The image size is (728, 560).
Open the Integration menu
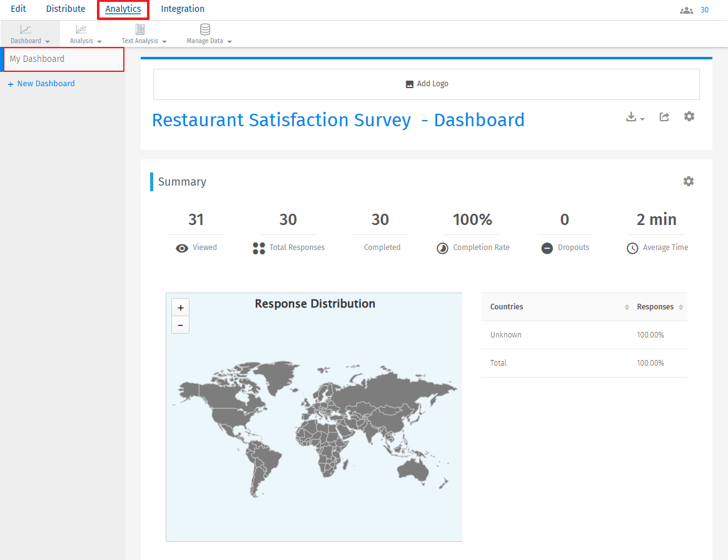point(183,9)
